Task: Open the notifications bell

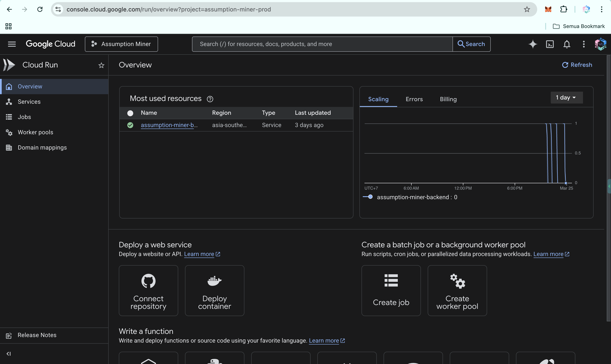Action: tap(567, 44)
